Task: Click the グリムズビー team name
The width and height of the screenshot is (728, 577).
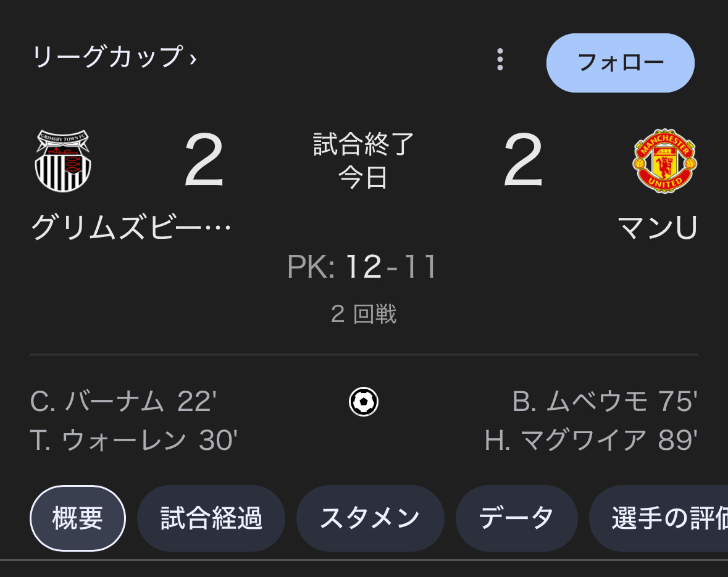Action: coord(131,228)
